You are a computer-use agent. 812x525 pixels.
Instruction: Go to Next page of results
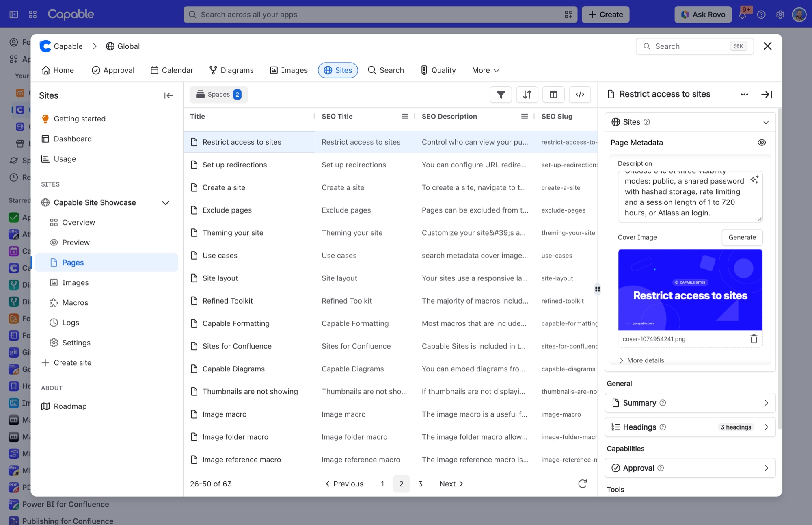point(451,484)
